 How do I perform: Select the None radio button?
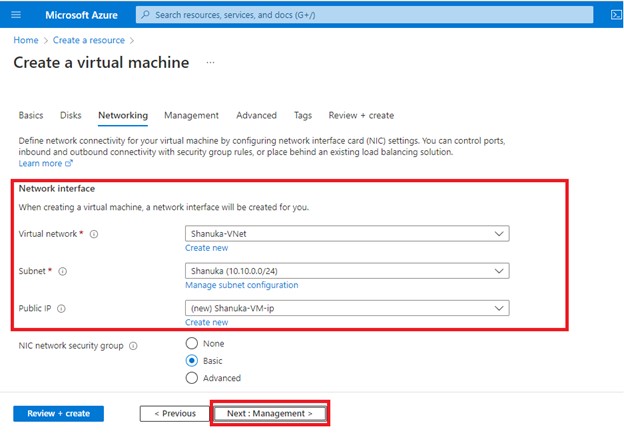click(192, 344)
